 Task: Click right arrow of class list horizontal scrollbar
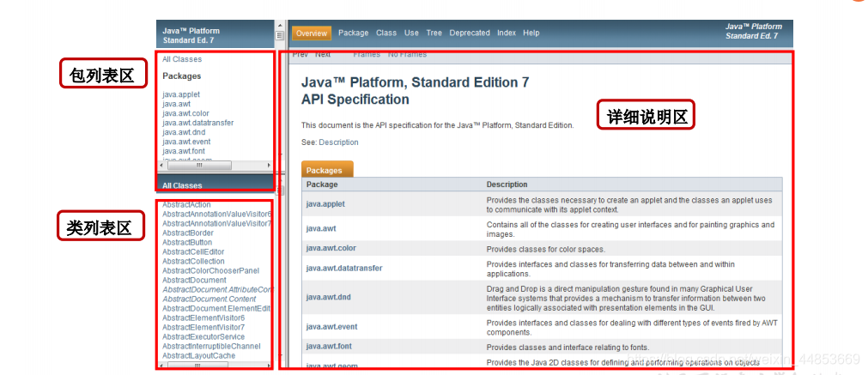[269, 366]
